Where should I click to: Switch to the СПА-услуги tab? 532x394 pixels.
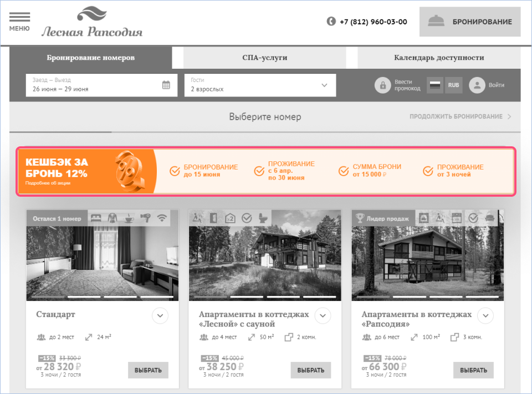(x=265, y=58)
